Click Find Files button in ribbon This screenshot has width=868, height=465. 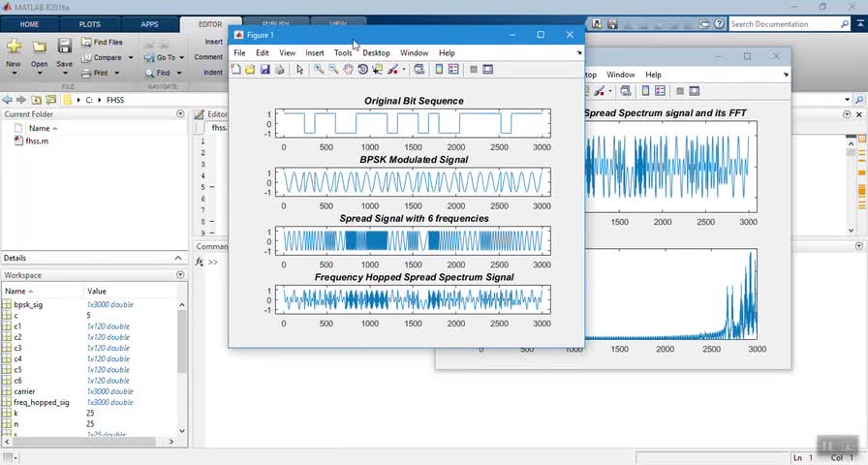(x=102, y=42)
